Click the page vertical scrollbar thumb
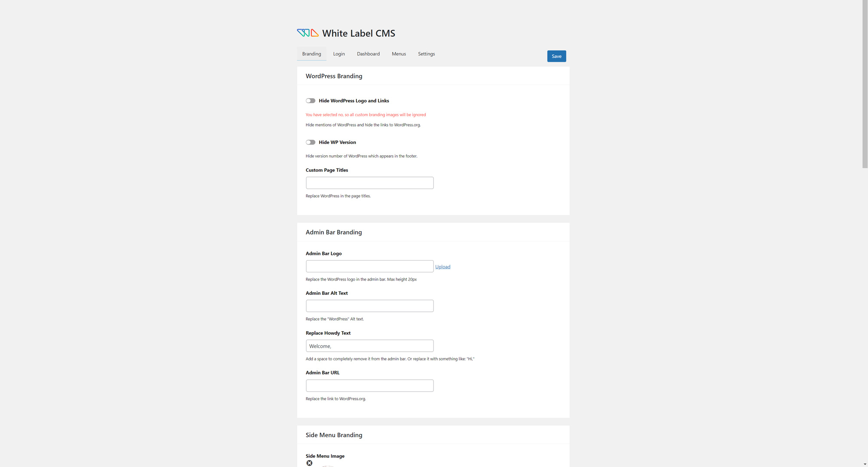The width and height of the screenshot is (868, 467). click(865, 84)
